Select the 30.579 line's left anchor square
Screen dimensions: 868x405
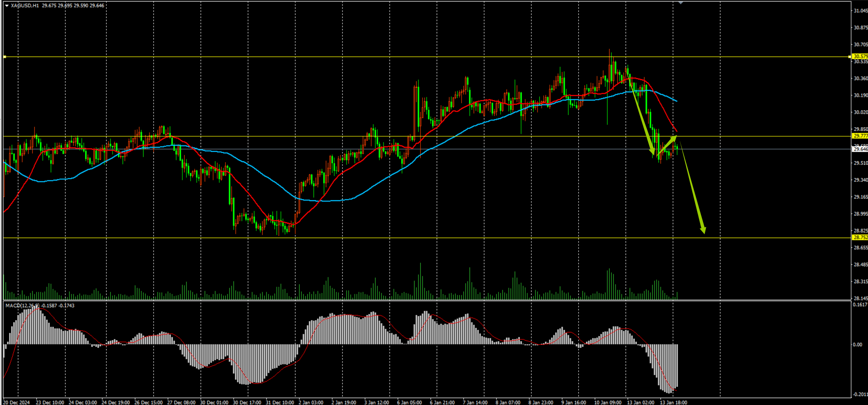coord(5,57)
